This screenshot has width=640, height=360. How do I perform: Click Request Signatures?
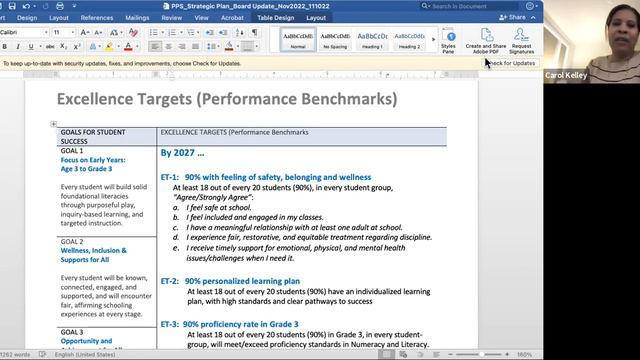(522, 40)
